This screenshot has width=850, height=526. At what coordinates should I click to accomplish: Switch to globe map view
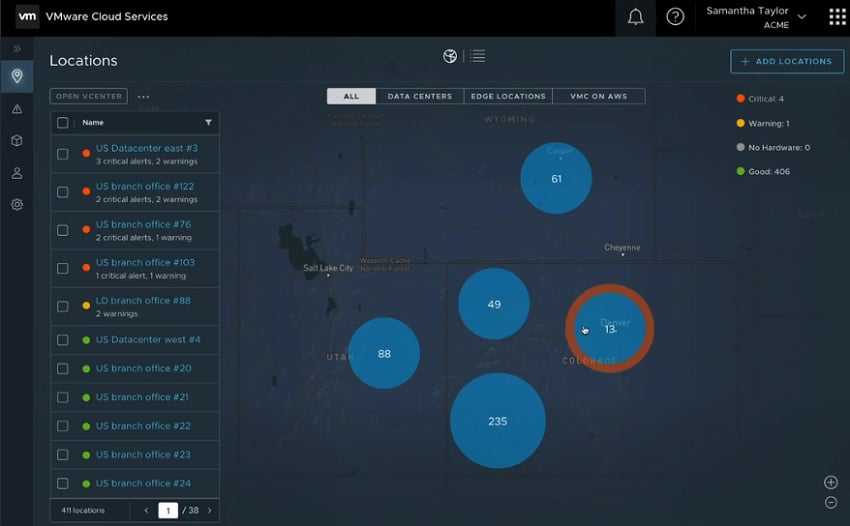tap(449, 56)
